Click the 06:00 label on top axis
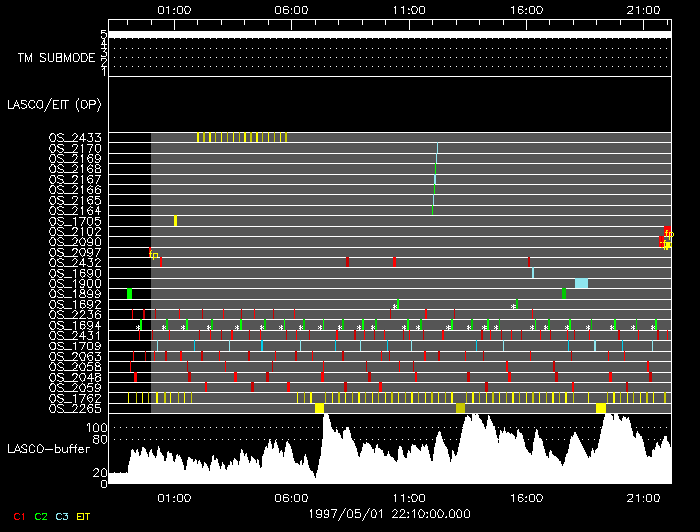The height and width of the screenshot is (532, 700). tap(291, 10)
